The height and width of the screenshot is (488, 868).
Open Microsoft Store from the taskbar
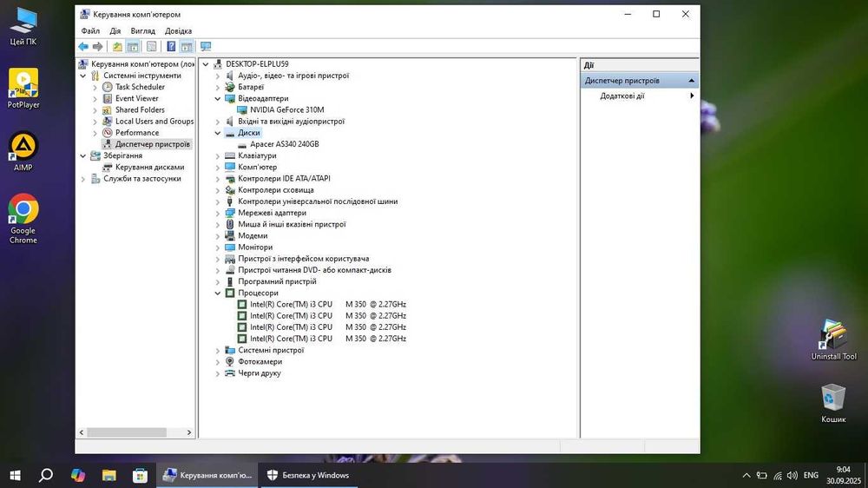coord(140,475)
